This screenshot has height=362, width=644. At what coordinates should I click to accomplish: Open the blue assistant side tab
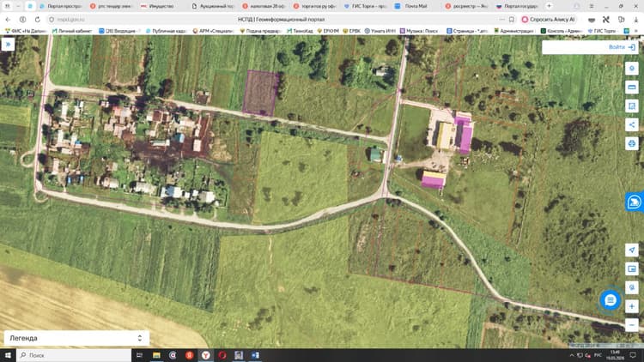[635, 202]
